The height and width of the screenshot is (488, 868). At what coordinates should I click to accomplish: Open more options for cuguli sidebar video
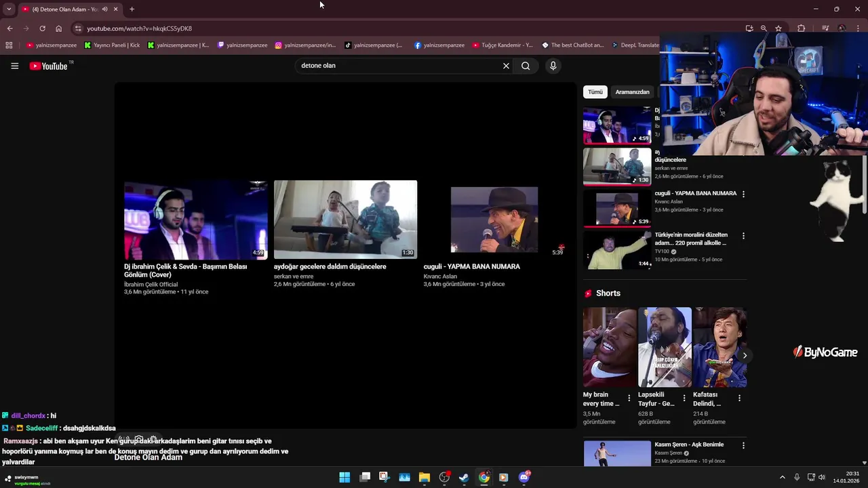(743, 194)
